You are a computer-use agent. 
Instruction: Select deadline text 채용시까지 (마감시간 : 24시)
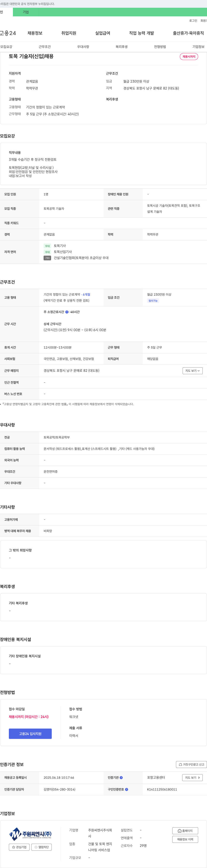tap(29, 717)
